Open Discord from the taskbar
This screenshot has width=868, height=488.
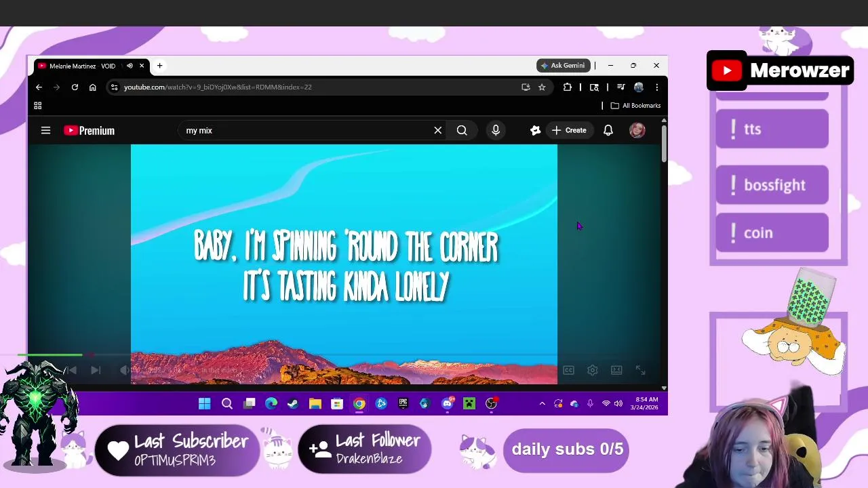pyautogui.click(x=447, y=404)
